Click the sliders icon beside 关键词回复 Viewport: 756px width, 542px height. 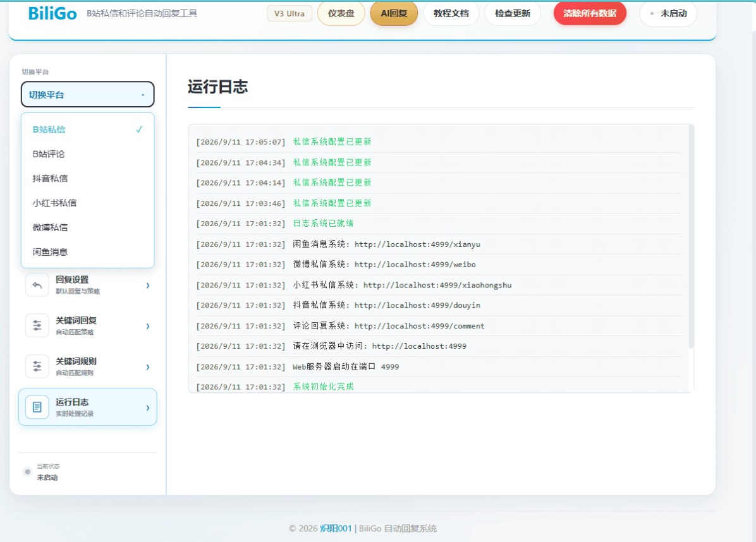37,326
